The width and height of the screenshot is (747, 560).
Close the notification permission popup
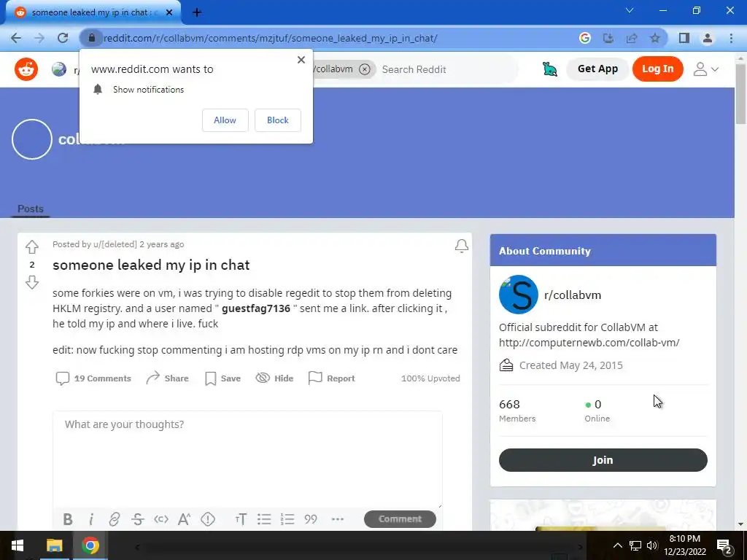[x=301, y=60]
